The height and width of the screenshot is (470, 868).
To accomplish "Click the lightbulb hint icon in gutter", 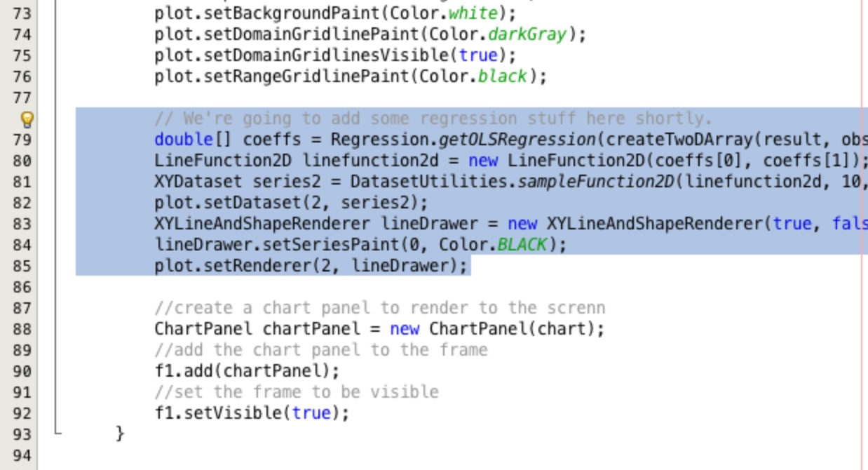I will tap(27, 119).
